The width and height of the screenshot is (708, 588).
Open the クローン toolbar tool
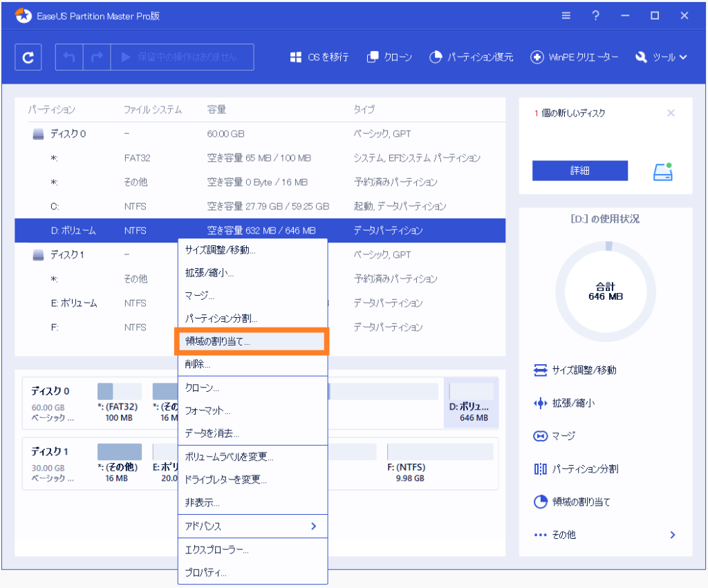click(389, 57)
